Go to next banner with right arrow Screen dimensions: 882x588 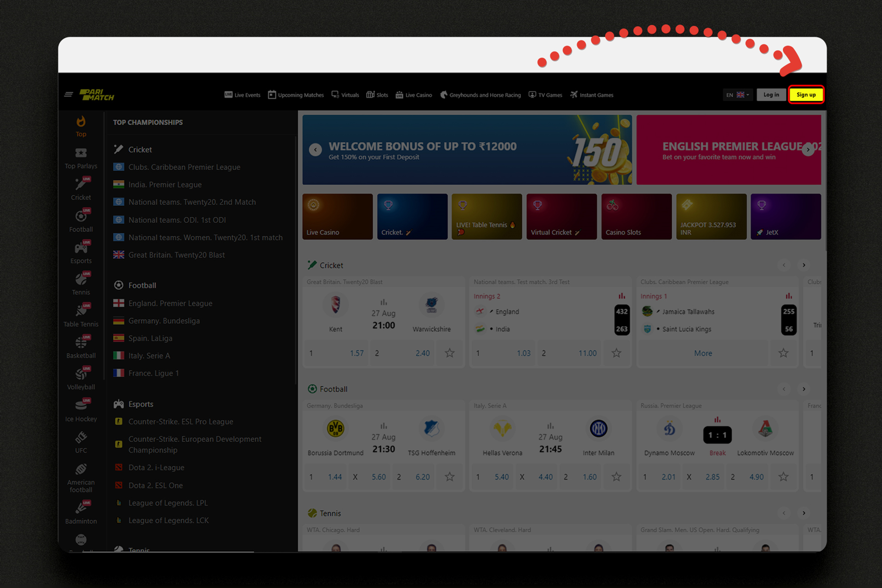(x=808, y=150)
